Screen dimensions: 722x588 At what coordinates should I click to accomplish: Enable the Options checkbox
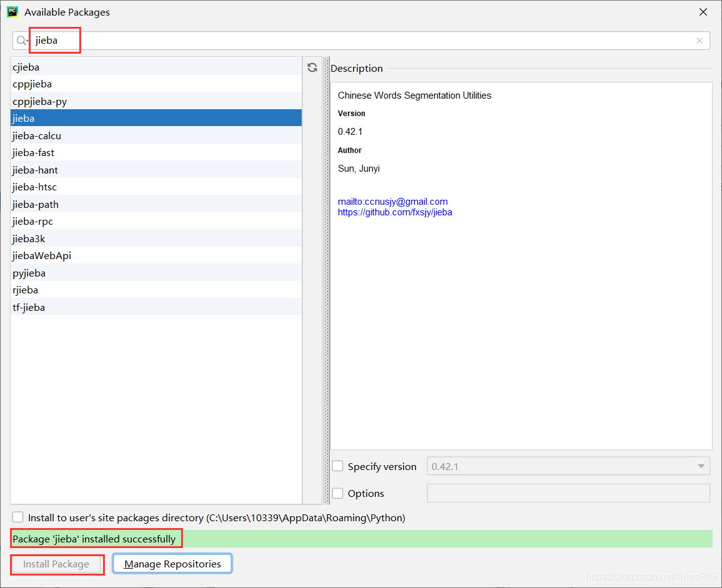[x=337, y=493]
